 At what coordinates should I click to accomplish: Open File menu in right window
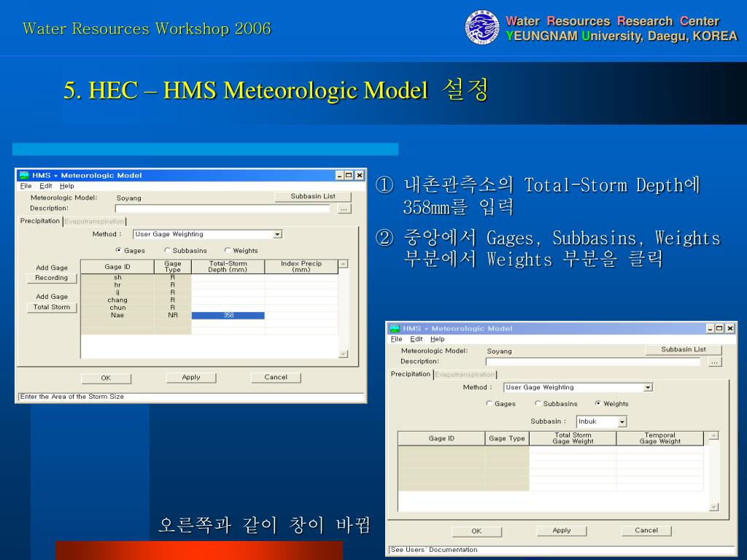396,339
